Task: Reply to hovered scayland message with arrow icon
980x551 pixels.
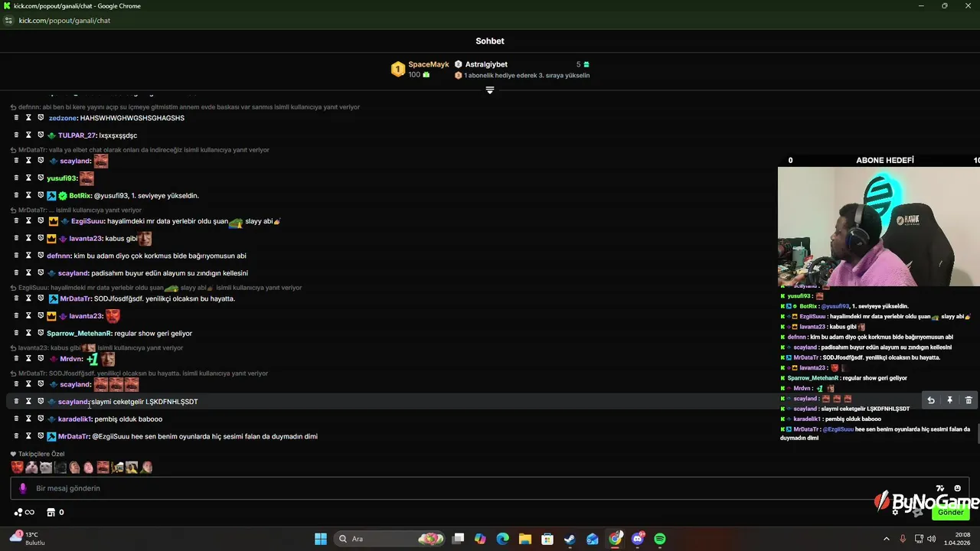Action: tap(931, 400)
